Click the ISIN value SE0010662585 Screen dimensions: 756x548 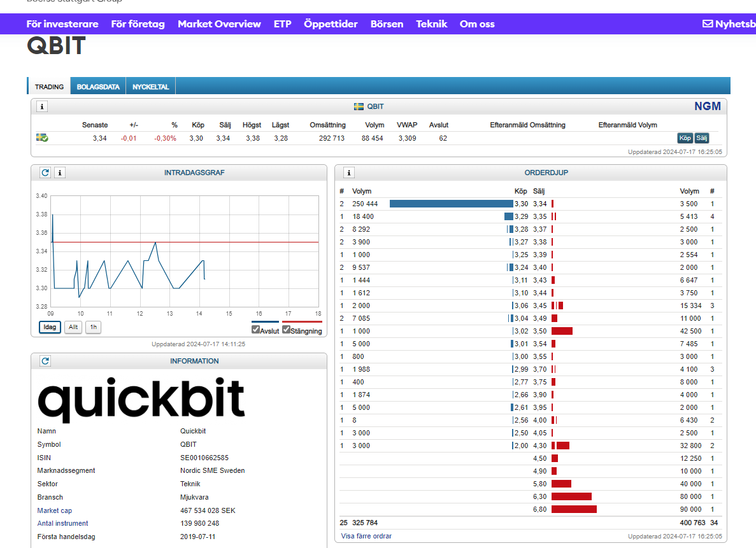pos(204,458)
